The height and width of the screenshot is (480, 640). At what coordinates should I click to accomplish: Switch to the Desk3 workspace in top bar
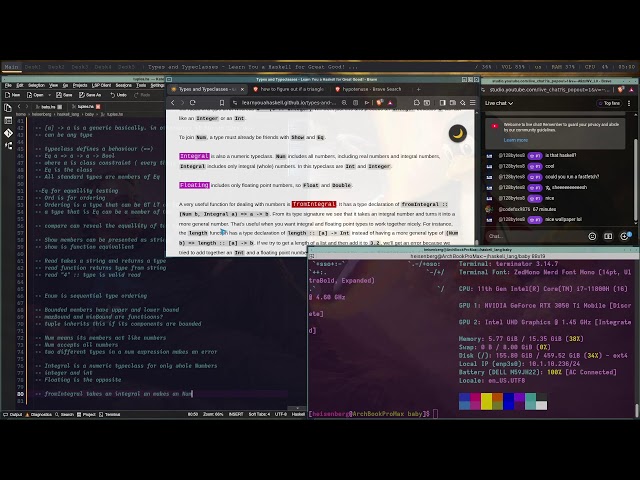point(80,67)
